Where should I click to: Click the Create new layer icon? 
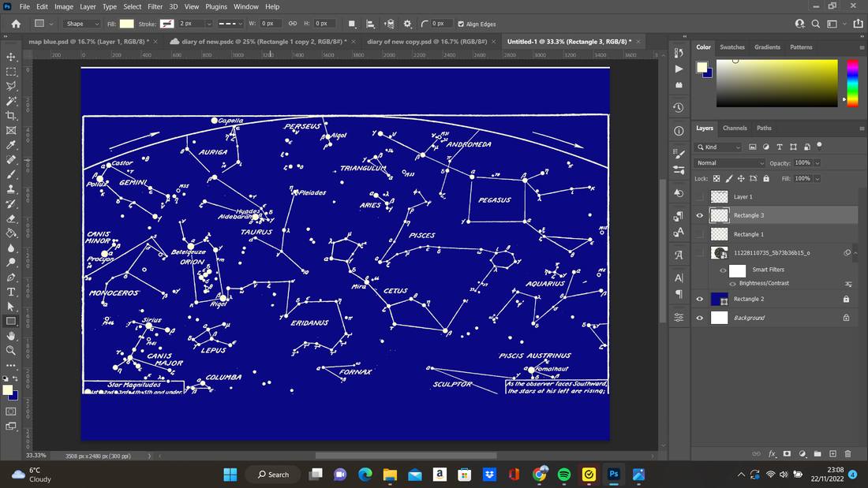(x=832, y=453)
